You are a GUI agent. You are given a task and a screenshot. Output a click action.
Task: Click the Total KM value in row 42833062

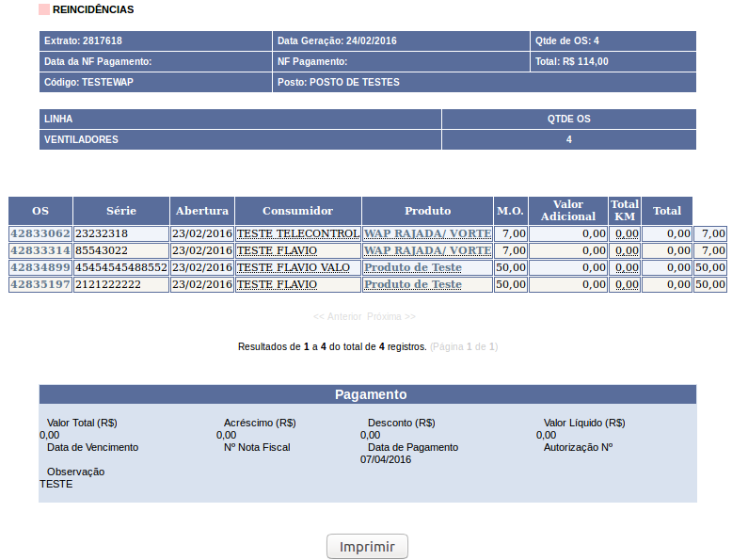pyautogui.click(x=627, y=233)
